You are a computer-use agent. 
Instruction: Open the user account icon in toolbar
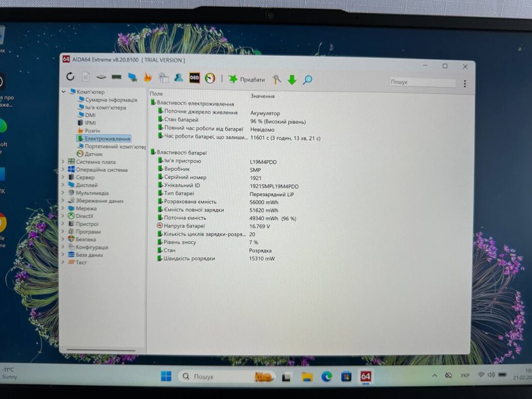tap(179, 78)
